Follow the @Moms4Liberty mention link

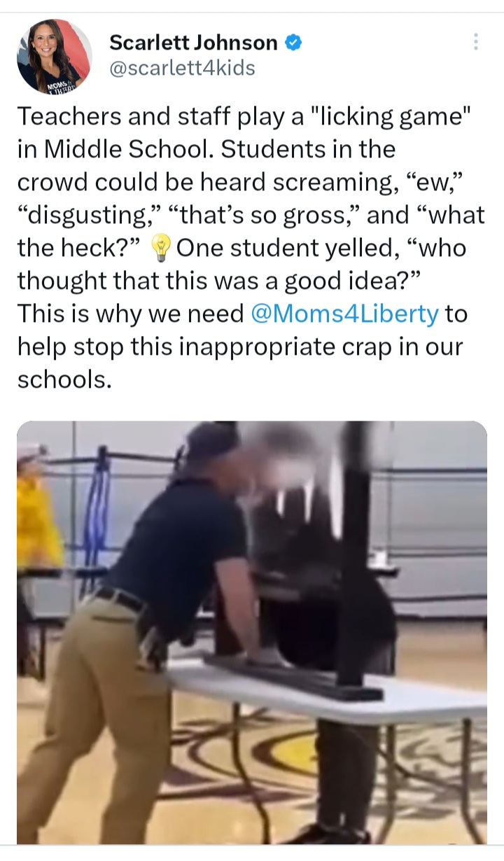344,314
